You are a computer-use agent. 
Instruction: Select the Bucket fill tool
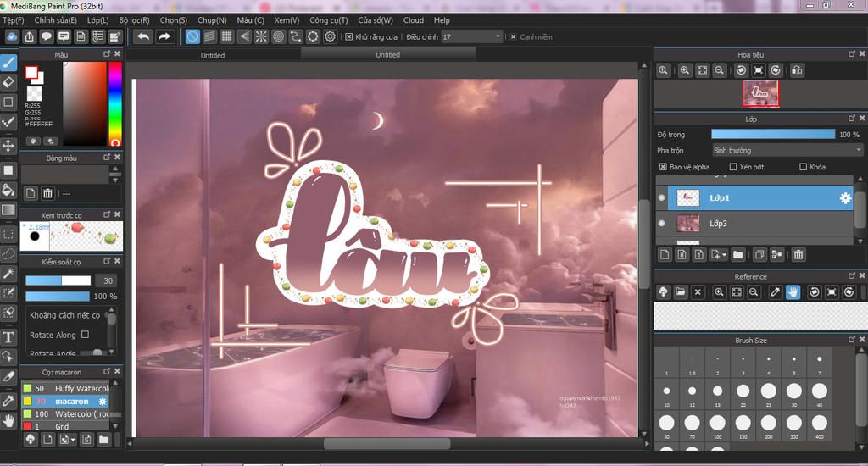pyautogui.click(x=8, y=191)
